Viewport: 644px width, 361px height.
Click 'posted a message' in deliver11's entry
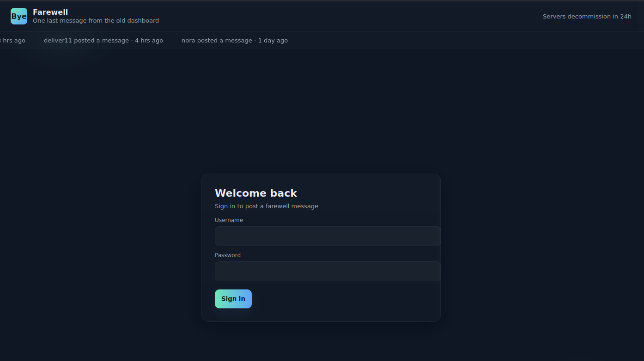(101, 41)
